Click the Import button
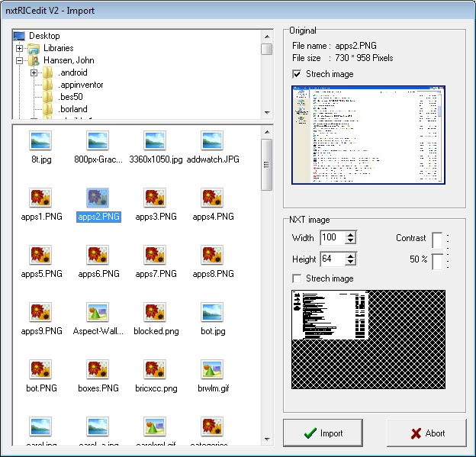 pyautogui.click(x=323, y=433)
